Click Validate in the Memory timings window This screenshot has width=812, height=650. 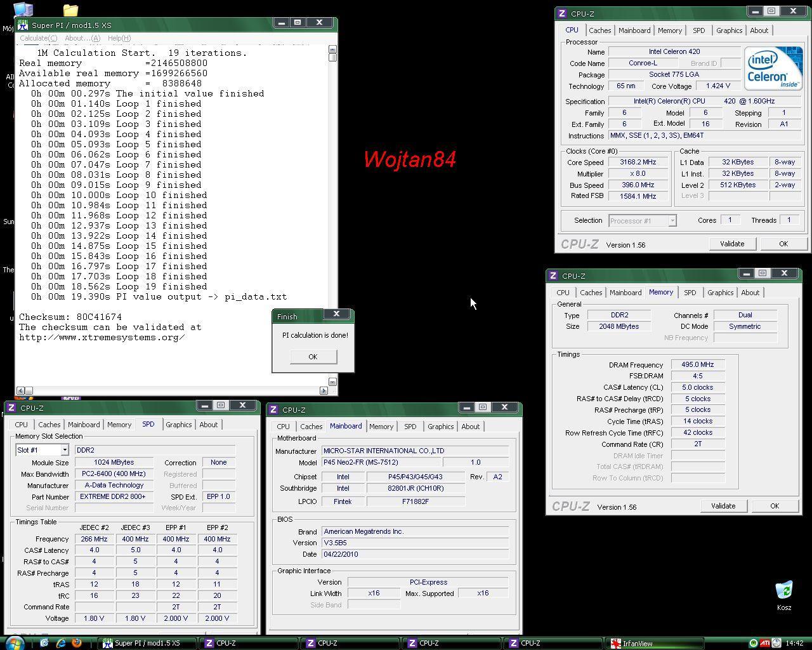point(723,506)
